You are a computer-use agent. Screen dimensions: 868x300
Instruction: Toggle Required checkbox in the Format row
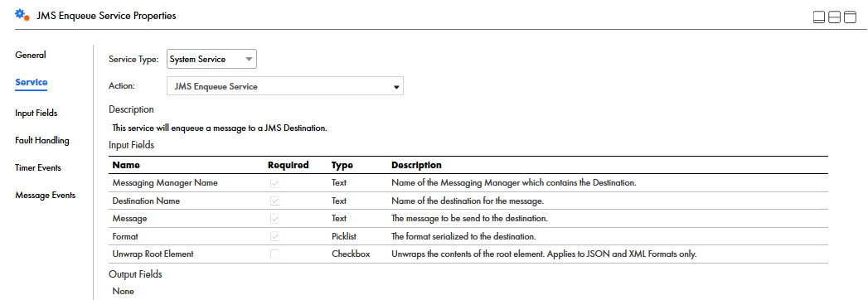pyautogui.click(x=275, y=236)
